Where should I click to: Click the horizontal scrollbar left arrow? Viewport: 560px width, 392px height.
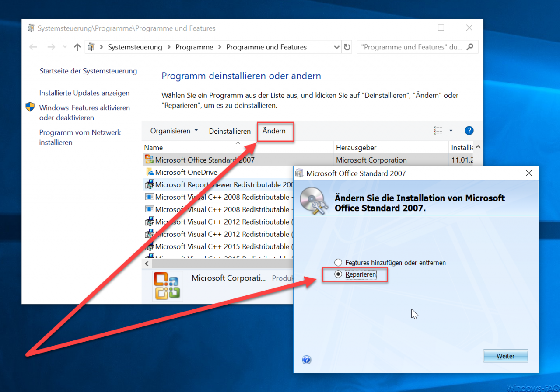coord(147,264)
